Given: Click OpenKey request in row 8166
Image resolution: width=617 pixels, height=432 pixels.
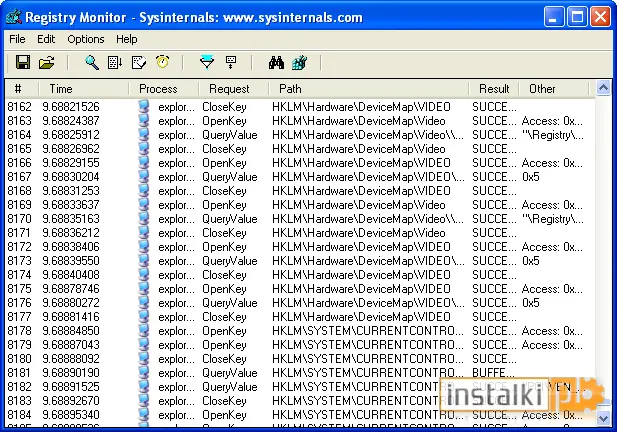Looking at the screenshot, I should pos(224,163).
